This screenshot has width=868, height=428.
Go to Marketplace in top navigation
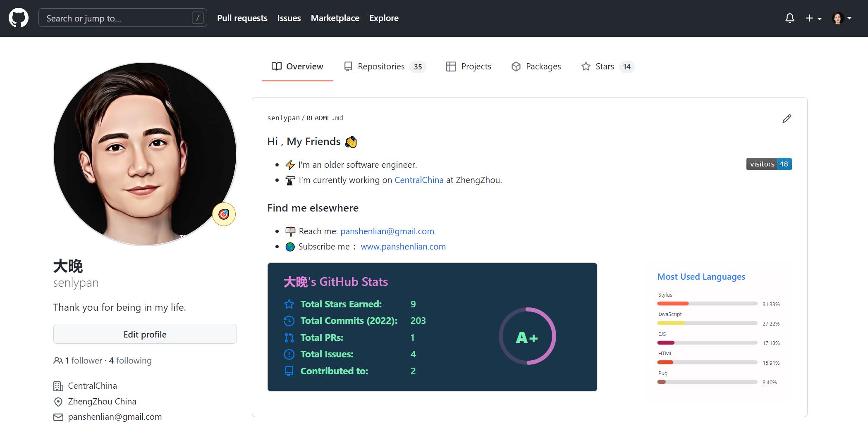[335, 18]
